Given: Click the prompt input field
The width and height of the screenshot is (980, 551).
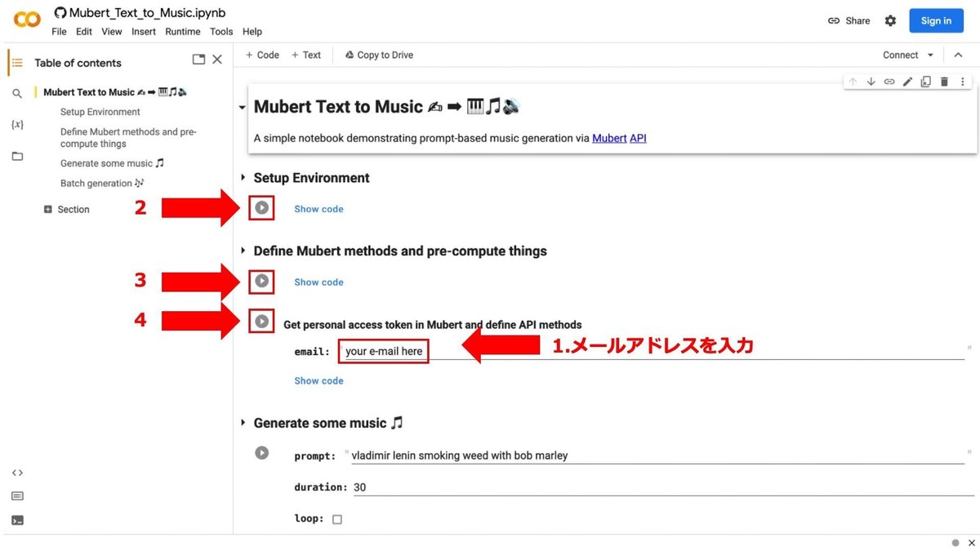Looking at the screenshot, I should coord(657,455).
